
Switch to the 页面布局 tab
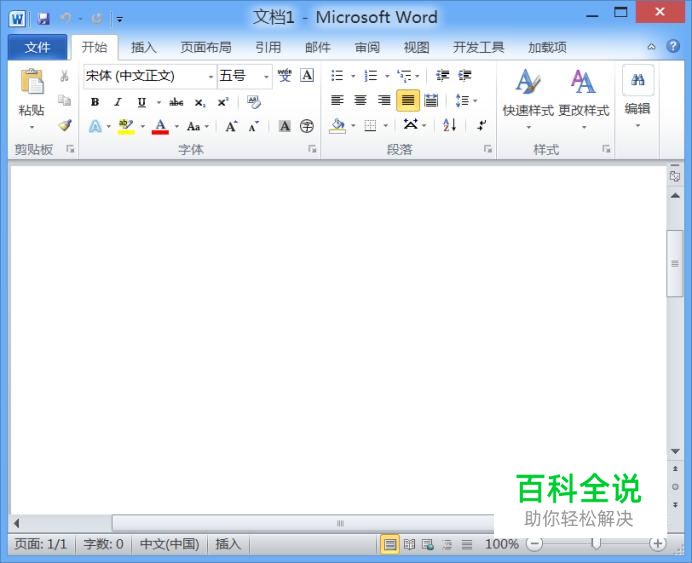tap(206, 47)
